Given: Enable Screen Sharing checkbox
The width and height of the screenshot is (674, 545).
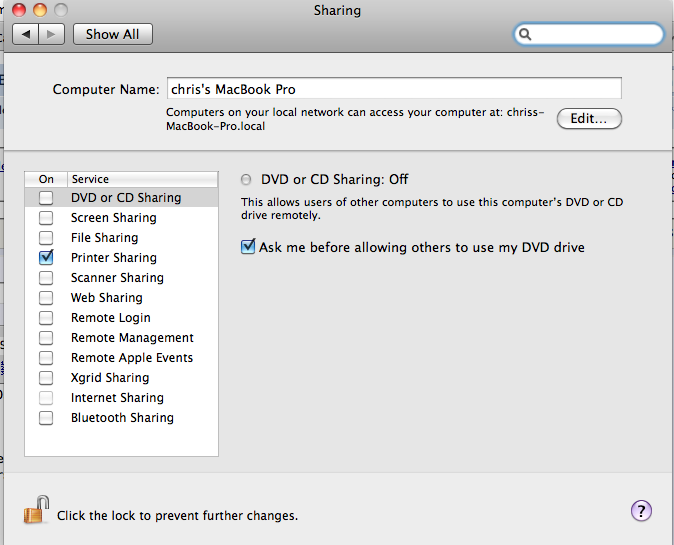Looking at the screenshot, I should [46, 218].
